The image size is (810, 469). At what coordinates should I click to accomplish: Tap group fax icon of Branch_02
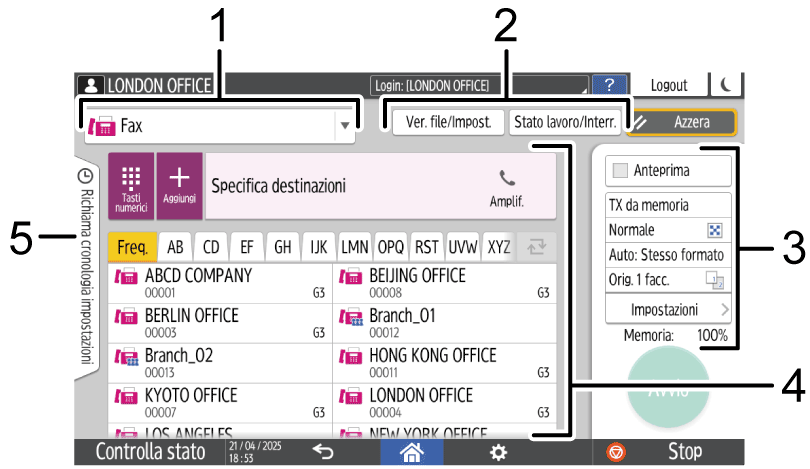127,357
